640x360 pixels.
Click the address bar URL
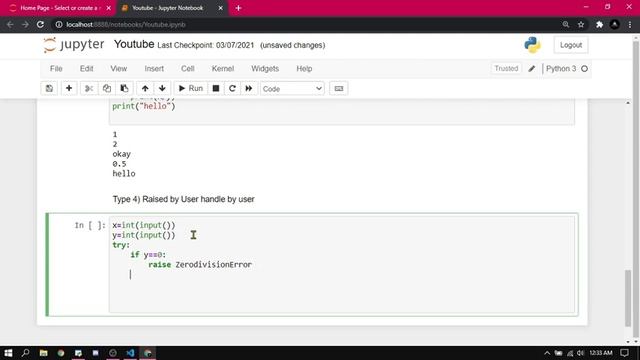pyautogui.click(x=126, y=24)
